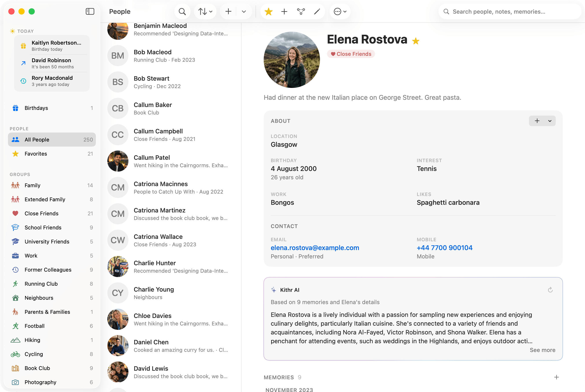Screen dimensions: 585x392
Task: Toggle the gold star beside Elena Rostova
Action: click(416, 41)
